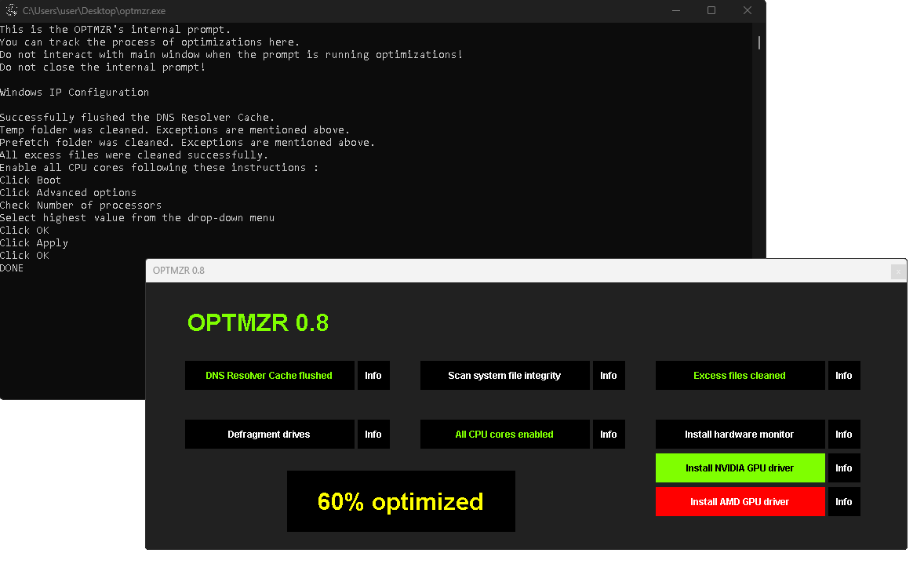The height and width of the screenshot is (564, 924).
Task: Click 'Do not close the internal prompt!' line
Action: click(103, 67)
